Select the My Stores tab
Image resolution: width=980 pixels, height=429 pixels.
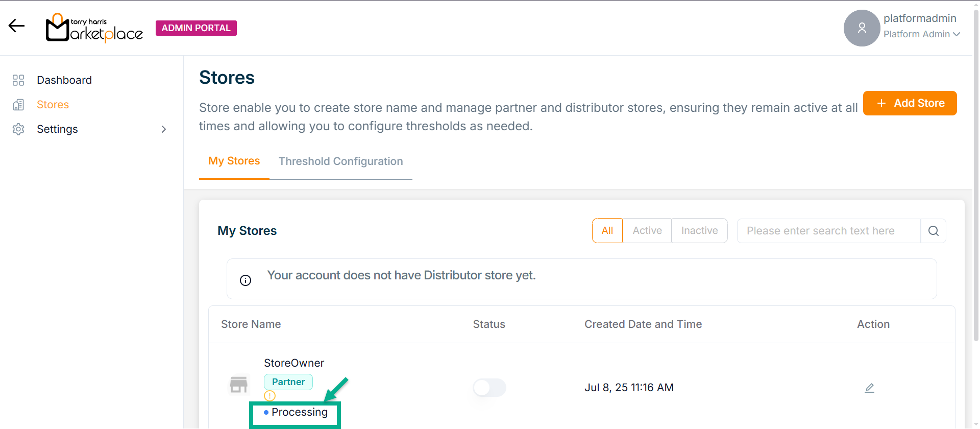pos(234,161)
